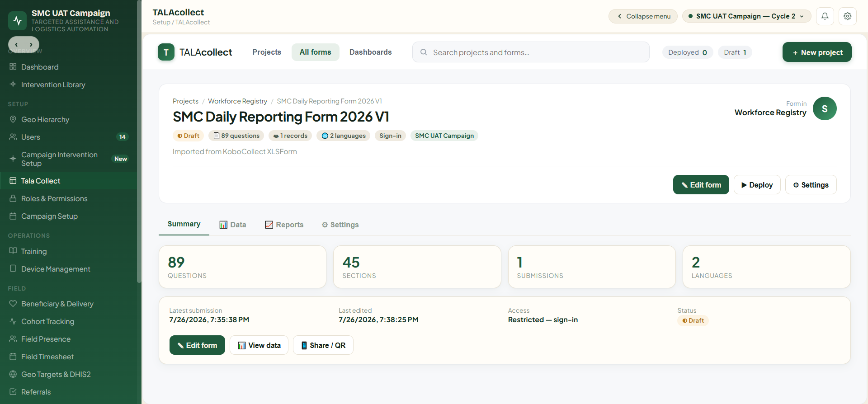Click the Share / QR button
This screenshot has height=404, width=868.
[x=323, y=345]
